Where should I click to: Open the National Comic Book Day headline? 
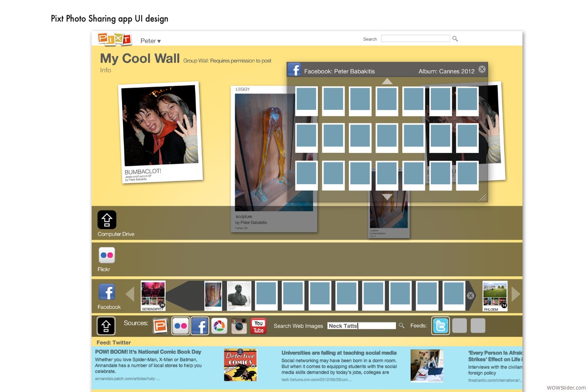tap(148, 352)
